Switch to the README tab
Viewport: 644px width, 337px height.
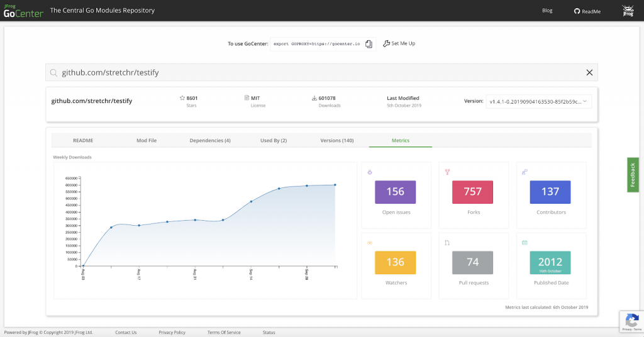click(x=83, y=140)
